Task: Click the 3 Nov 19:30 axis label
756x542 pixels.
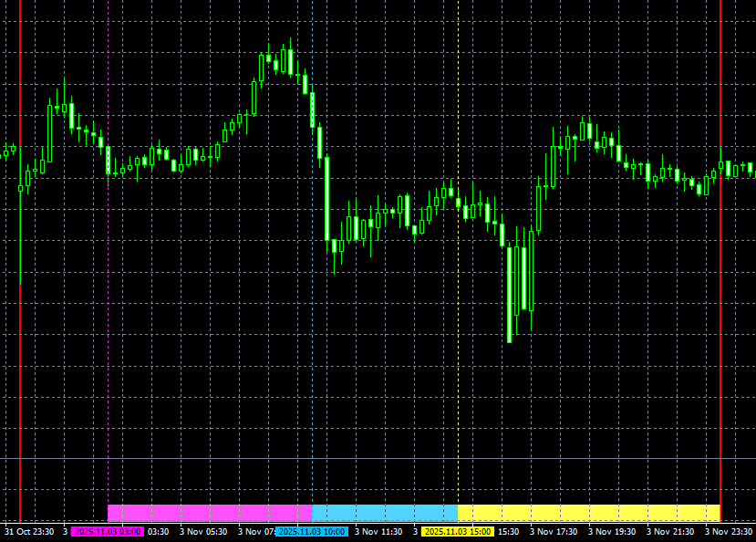Action: pyautogui.click(x=612, y=532)
